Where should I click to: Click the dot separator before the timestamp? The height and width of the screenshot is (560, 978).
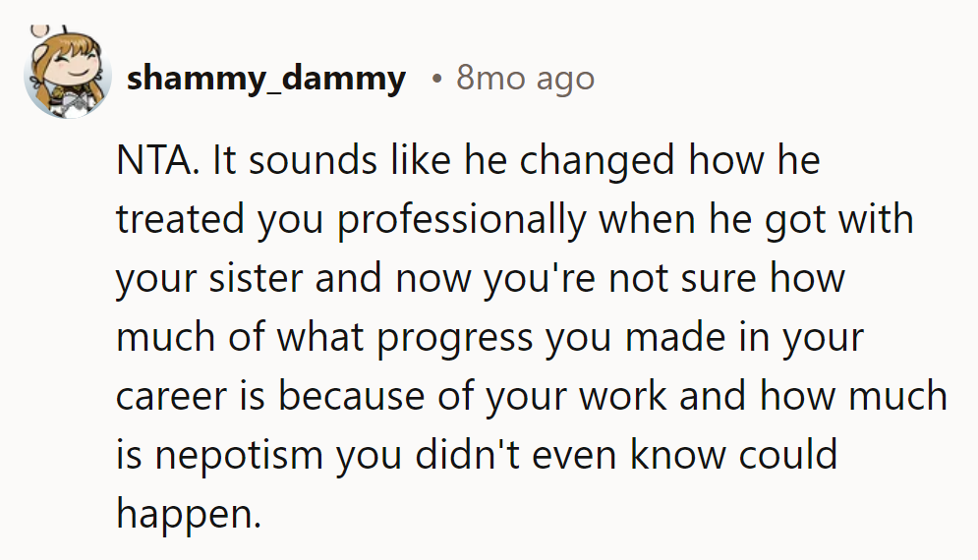(435, 78)
